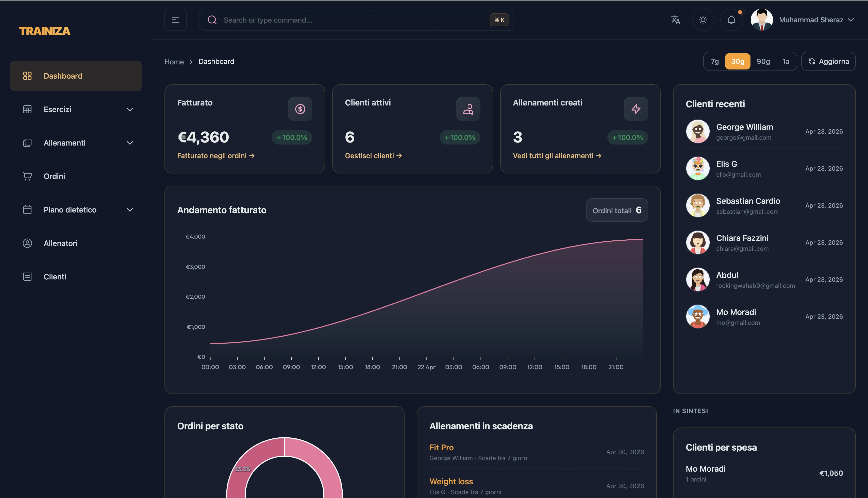Click the Clienti attivi +100.0% badge
The height and width of the screenshot is (498, 868).
coord(460,137)
